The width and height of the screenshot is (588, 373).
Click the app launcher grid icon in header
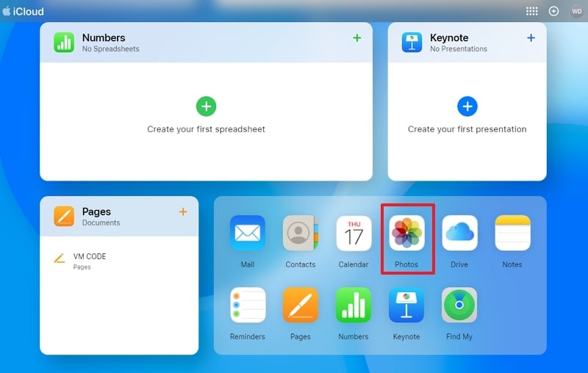pos(531,11)
